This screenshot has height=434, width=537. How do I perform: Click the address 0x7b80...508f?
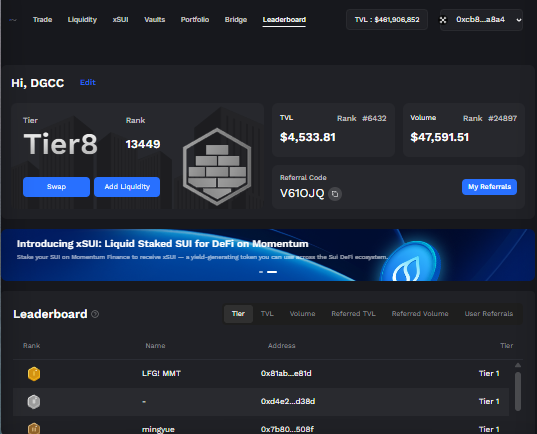(x=287, y=429)
